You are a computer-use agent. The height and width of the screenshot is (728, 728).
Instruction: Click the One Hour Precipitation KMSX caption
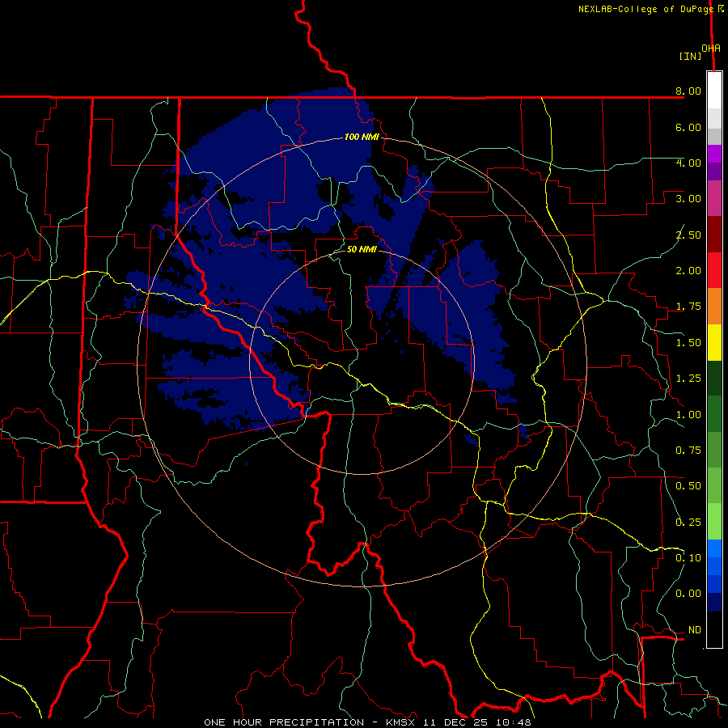click(x=367, y=722)
